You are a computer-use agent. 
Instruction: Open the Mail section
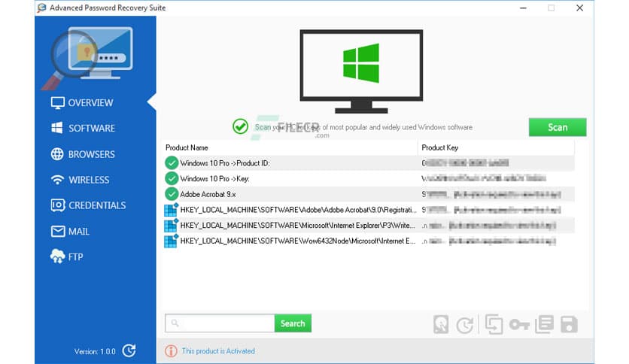[70, 232]
